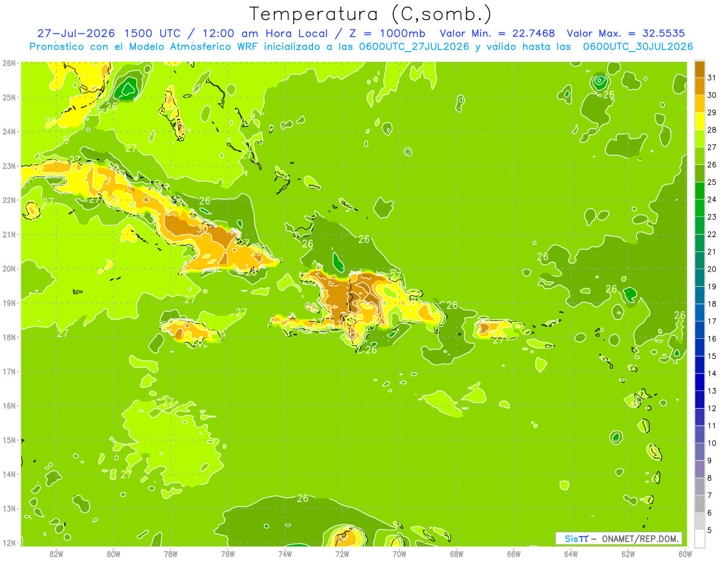Click the "13N" latitude axis label
The image size is (728, 562).
(9, 508)
